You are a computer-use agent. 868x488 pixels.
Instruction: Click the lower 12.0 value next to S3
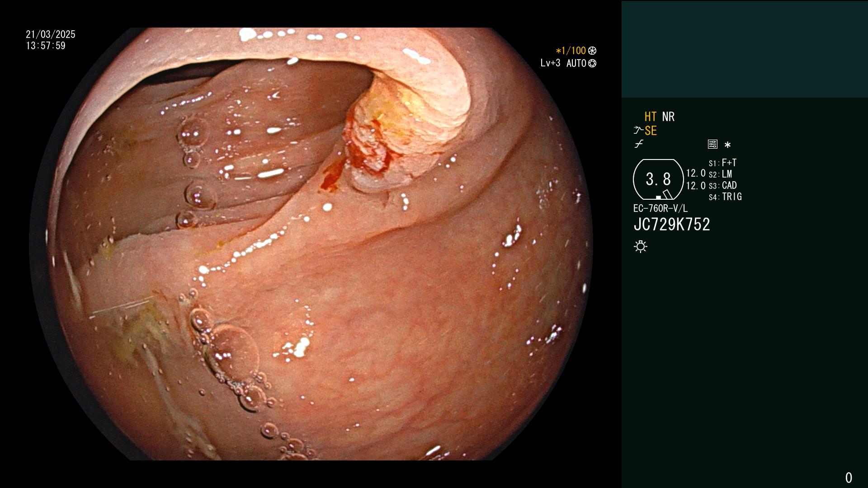[x=696, y=186]
